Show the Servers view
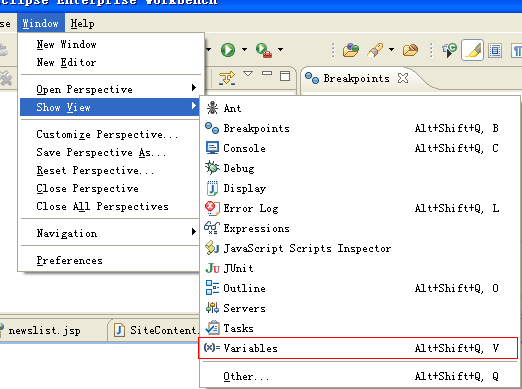 pos(360,308)
